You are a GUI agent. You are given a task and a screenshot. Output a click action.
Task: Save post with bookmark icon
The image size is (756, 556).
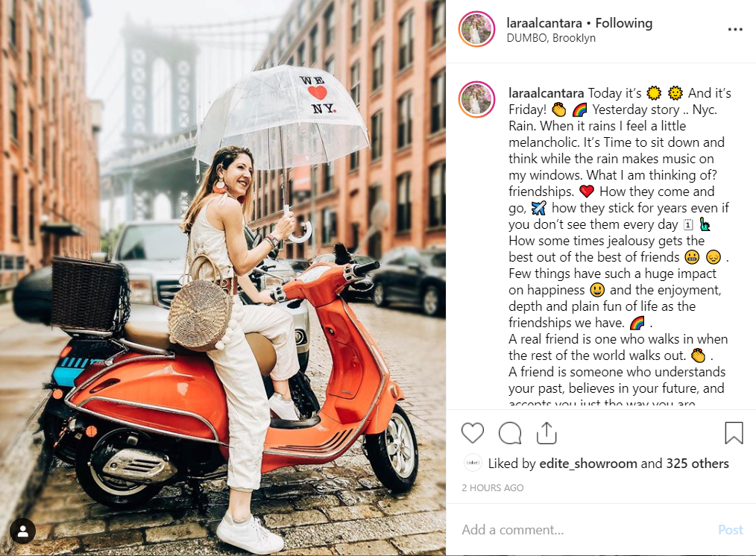coord(734,433)
